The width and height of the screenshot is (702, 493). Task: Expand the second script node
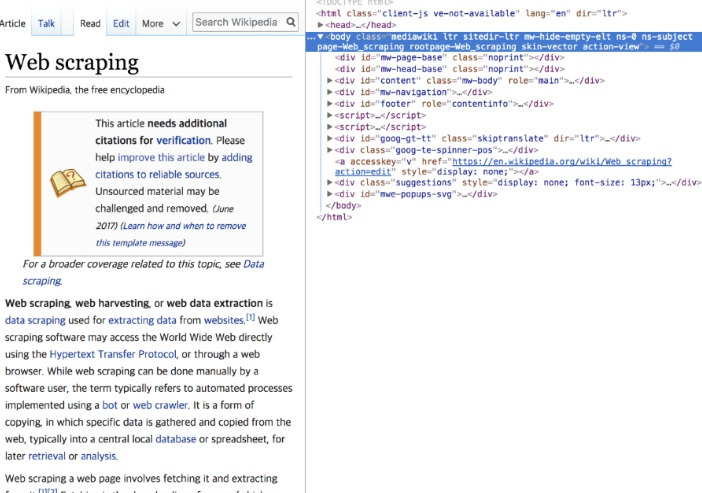330,127
